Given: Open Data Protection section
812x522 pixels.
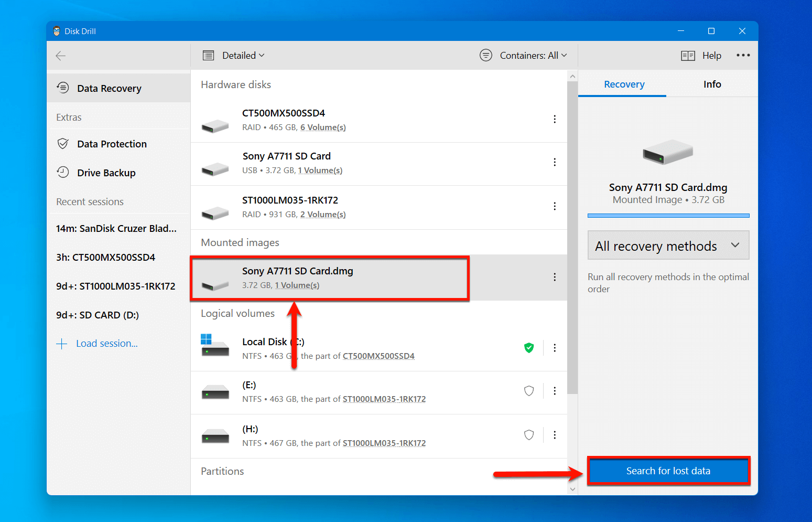Looking at the screenshot, I should tap(118, 144).
